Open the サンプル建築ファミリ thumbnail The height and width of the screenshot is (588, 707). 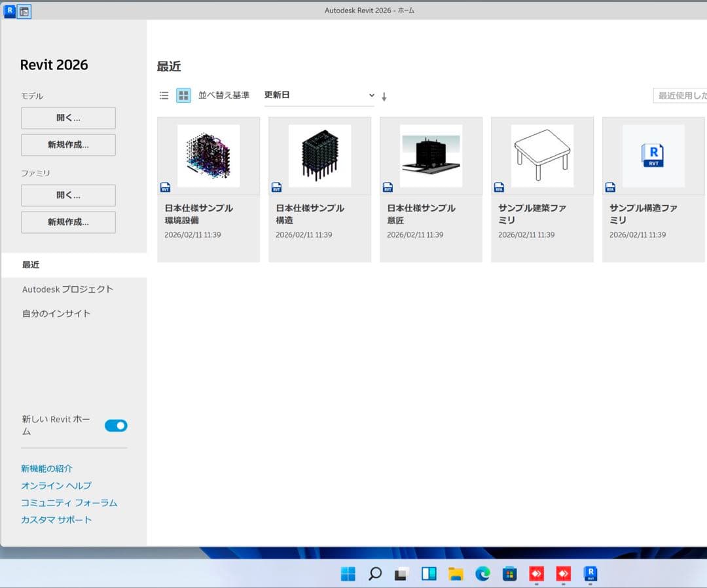coord(542,155)
